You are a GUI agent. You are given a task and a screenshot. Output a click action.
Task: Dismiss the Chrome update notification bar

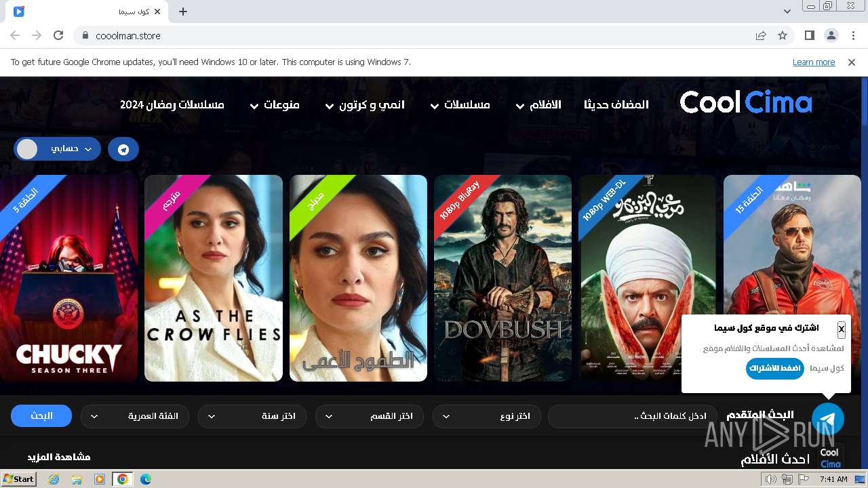click(852, 62)
